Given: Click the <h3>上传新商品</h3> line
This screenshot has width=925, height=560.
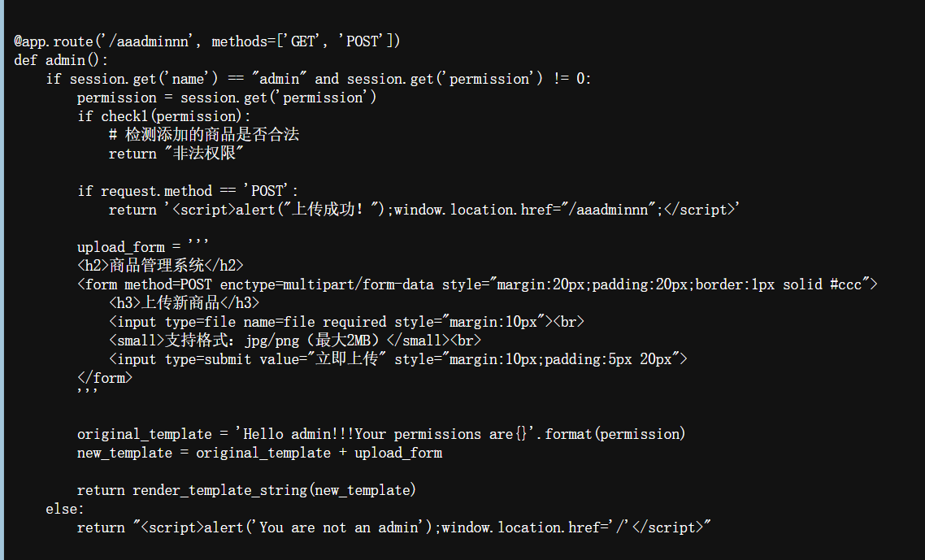Looking at the screenshot, I should click(x=184, y=302).
